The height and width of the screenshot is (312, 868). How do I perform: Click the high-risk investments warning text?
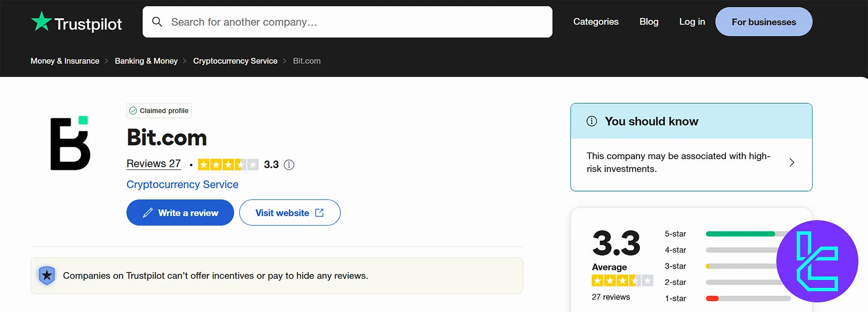click(x=678, y=162)
